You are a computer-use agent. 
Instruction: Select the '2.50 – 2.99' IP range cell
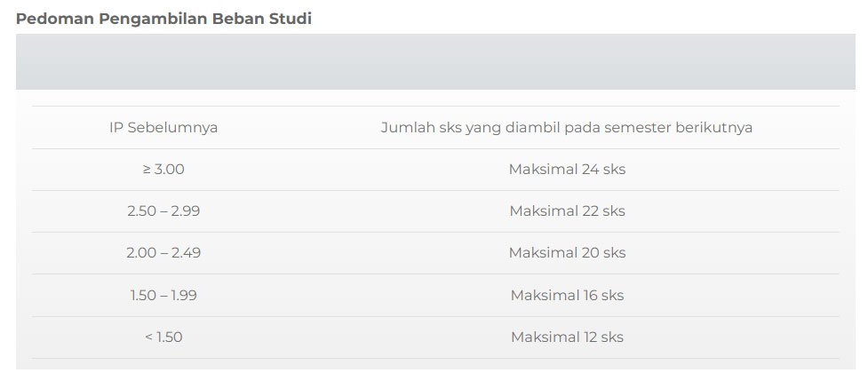163,211
